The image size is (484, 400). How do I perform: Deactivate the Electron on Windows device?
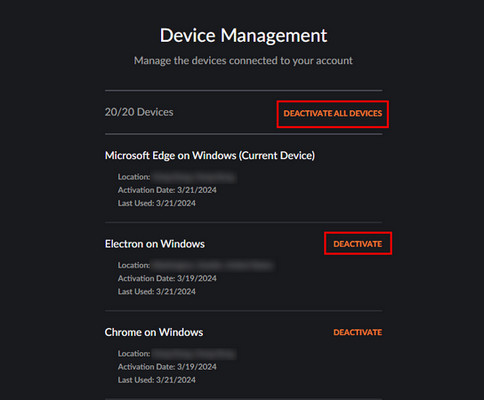[x=358, y=244]
